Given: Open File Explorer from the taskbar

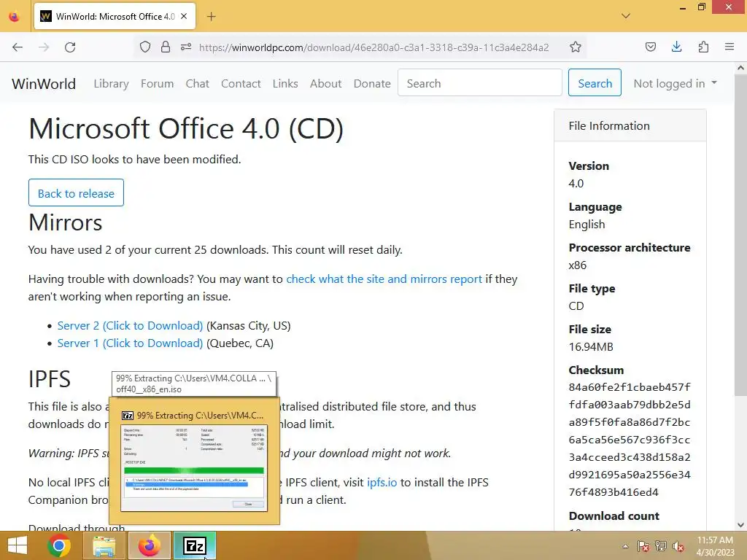Looking at the screenshot, I should pos(104,545).
